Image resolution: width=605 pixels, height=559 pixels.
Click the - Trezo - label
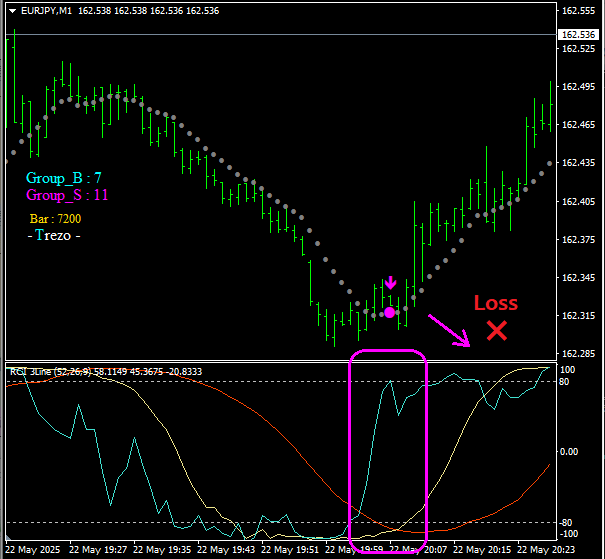pos(54,235)
